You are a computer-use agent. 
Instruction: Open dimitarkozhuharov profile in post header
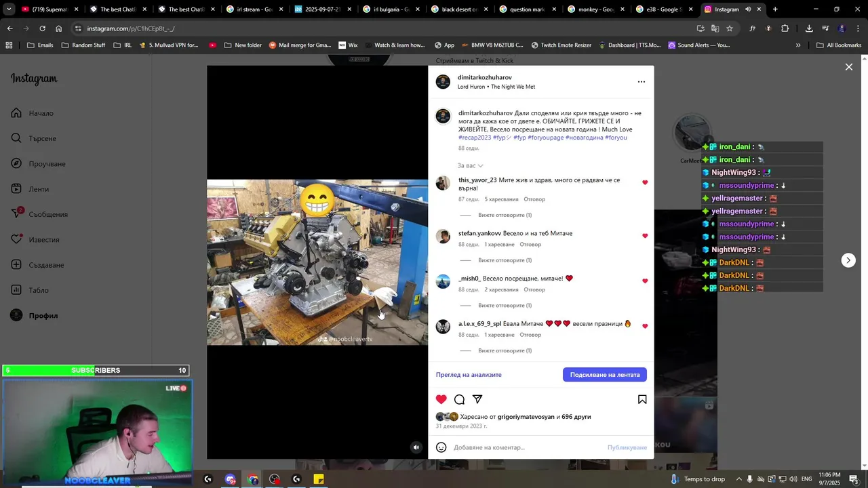[x=485, y=77]
